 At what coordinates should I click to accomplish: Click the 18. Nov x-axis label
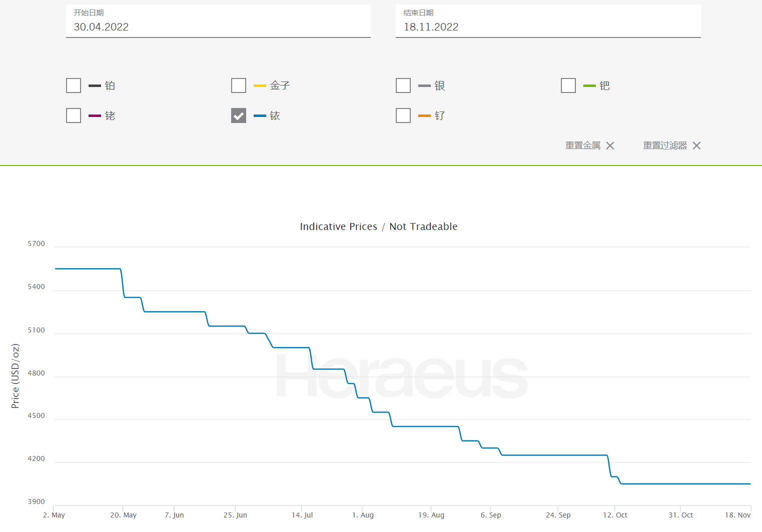click(737, 515)
